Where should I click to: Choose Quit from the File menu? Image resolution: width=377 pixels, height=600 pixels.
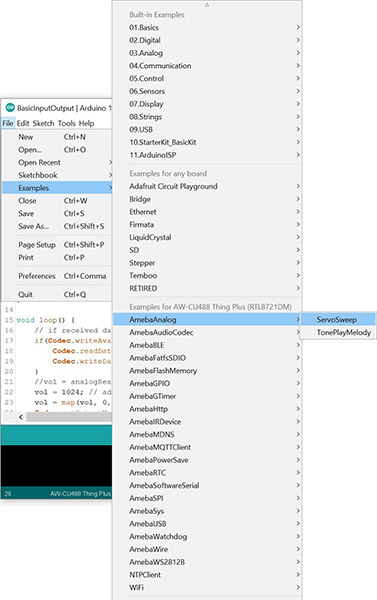57,294
